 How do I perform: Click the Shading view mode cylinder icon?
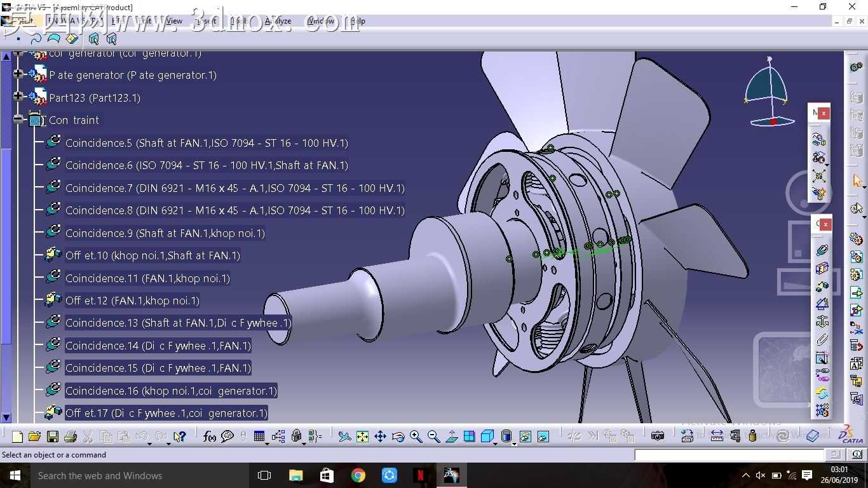tap(506, 437)
